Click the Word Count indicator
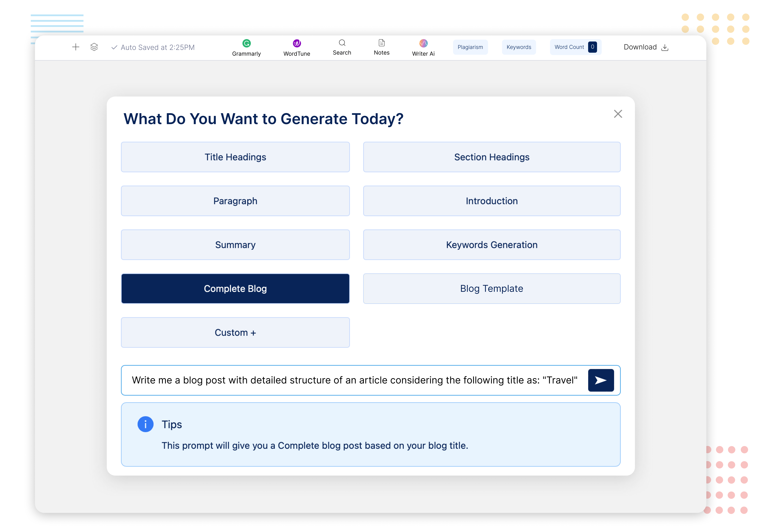 tap(575, 47)
